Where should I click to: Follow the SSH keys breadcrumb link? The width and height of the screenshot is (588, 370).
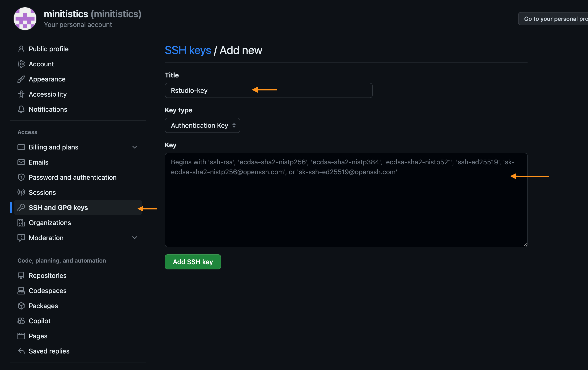click(188, 50)
